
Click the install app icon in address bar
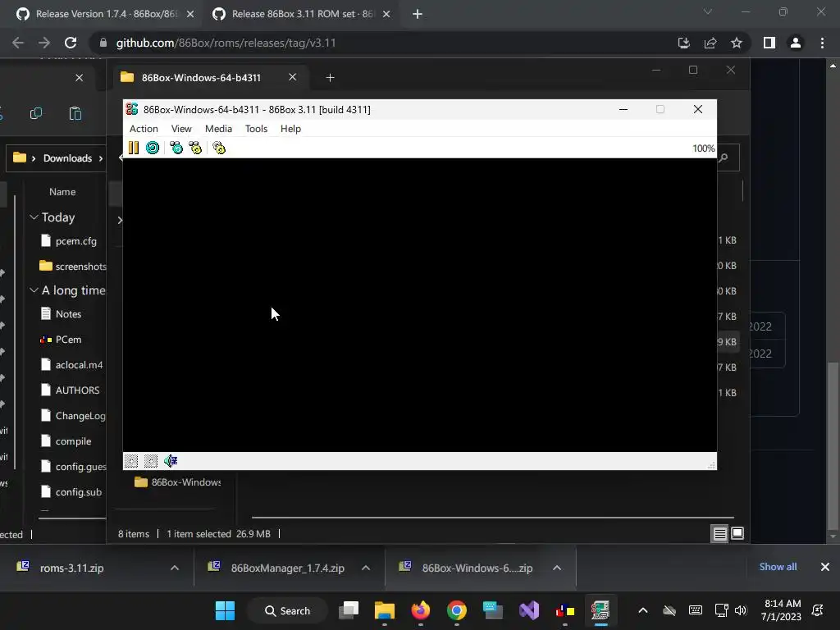[x=684, y=43]
